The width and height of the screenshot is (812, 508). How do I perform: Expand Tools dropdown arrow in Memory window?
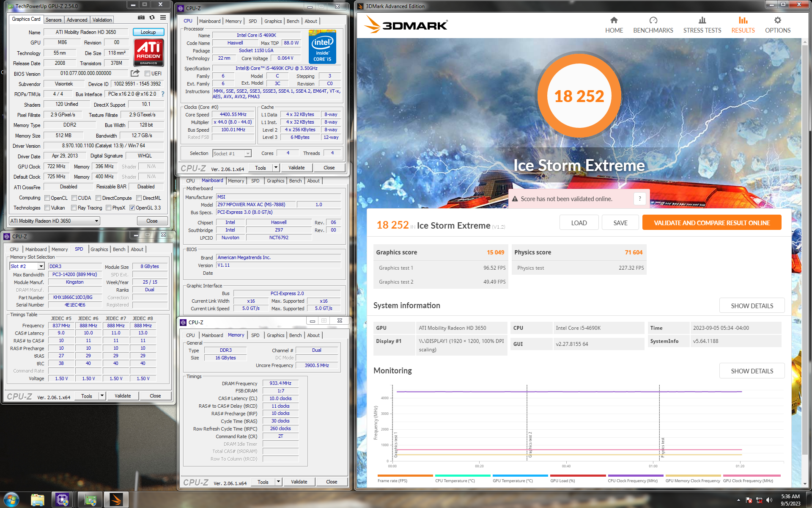[x=278, y=482]
